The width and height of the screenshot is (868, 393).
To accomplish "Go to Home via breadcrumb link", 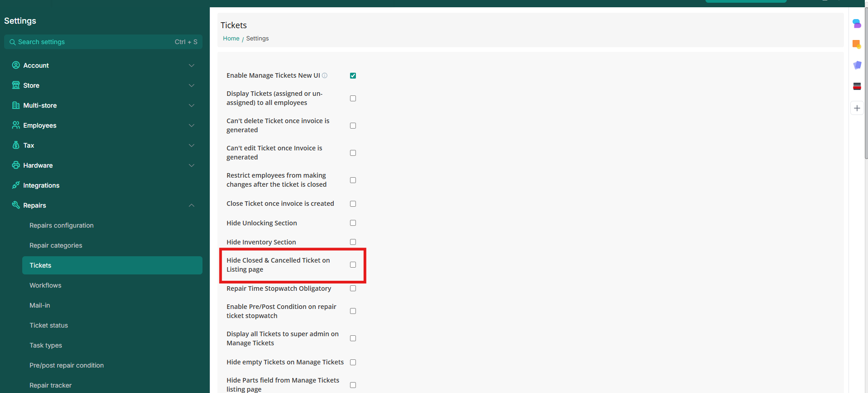I will click(x=231, y=39).
